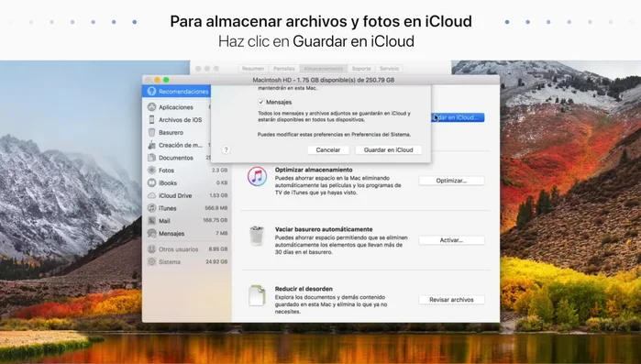Switch to Pantallas tab in back window
The width and height of the screenshot is (641, 364).
click(x=284, y=69)
